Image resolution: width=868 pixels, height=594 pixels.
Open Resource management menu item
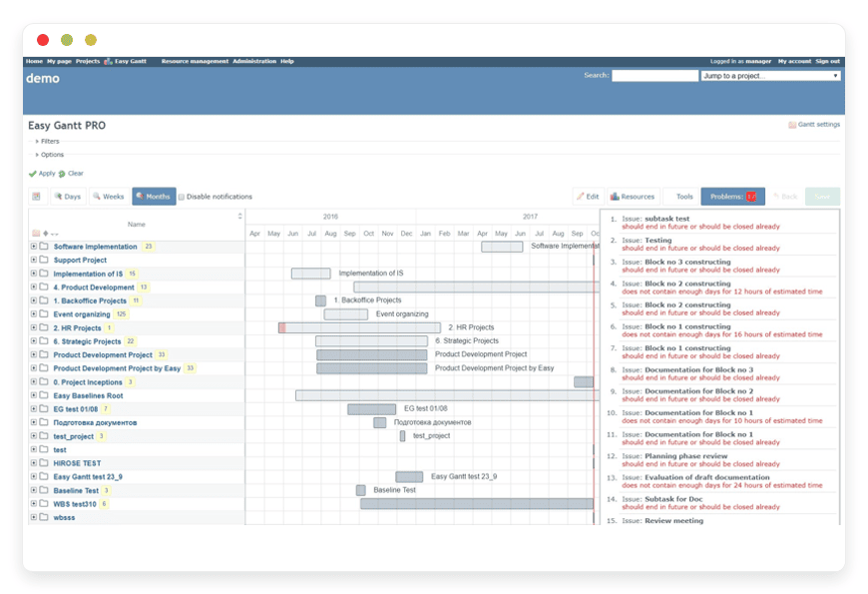click(195, 62)
